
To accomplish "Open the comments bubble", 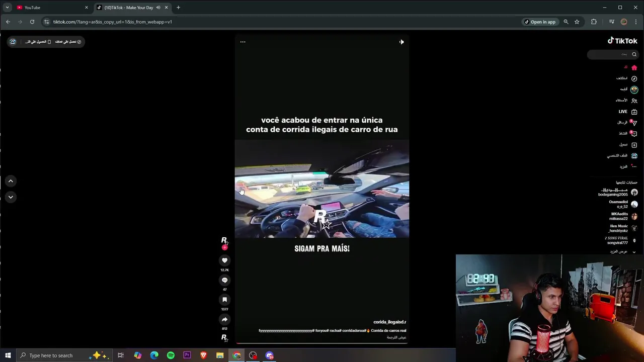I will [x=224, y=280].
